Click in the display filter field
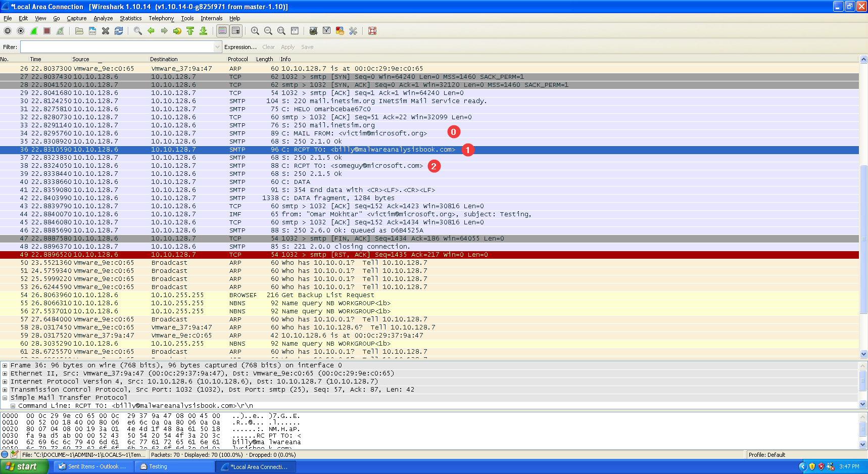 click(x=117, y=47)
